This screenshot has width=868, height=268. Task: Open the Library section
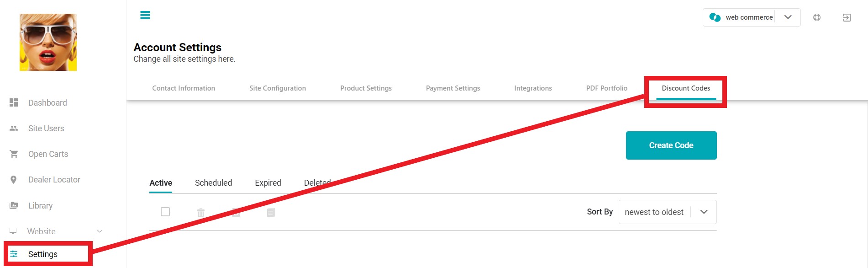(x=40, y=206)
